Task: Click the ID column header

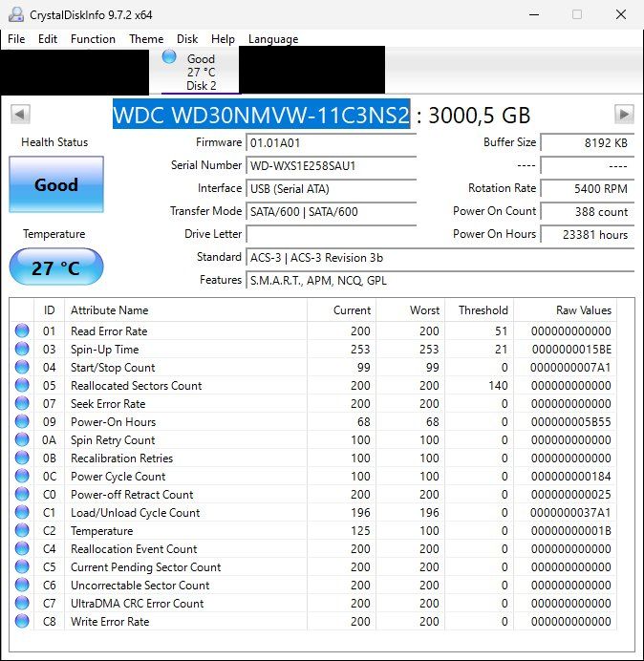Action: (x=49, y=310)
